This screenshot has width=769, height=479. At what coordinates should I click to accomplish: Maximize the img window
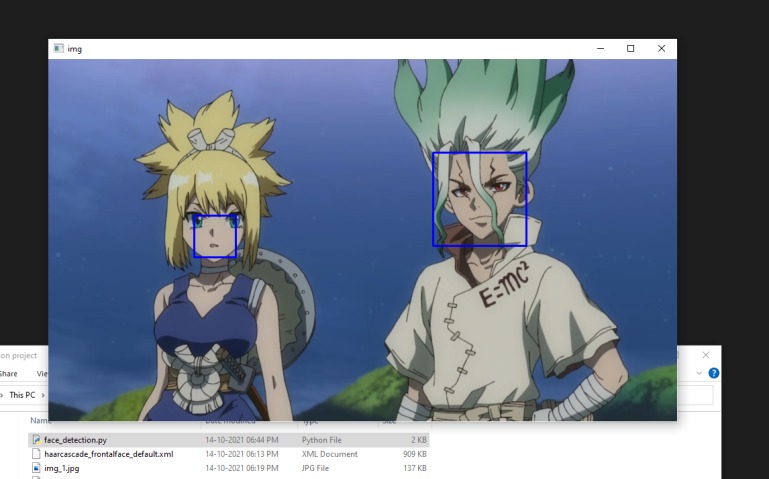631,49
